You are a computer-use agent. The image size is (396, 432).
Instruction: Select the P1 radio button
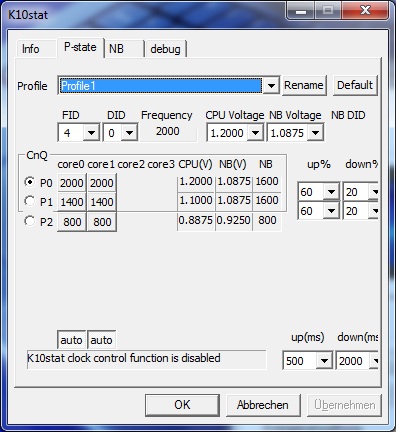pos(30,201)
